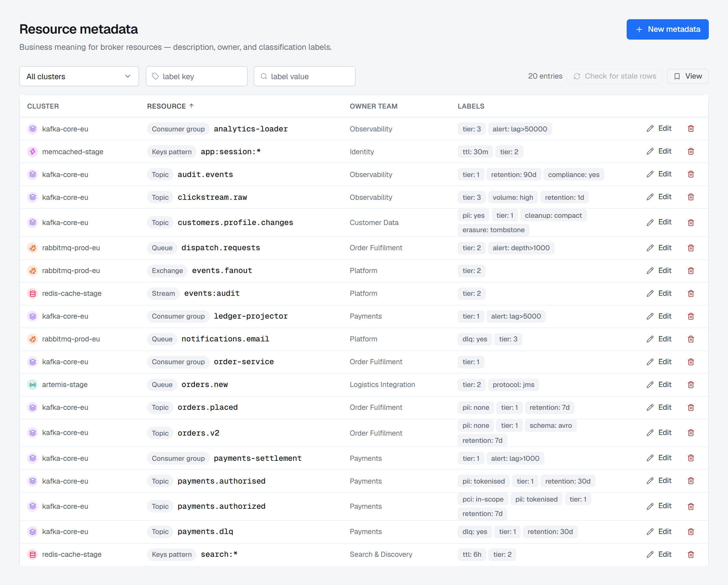728x585 pixels.
Task: Open the All clusters dropdown
Action: coord(79,76)
